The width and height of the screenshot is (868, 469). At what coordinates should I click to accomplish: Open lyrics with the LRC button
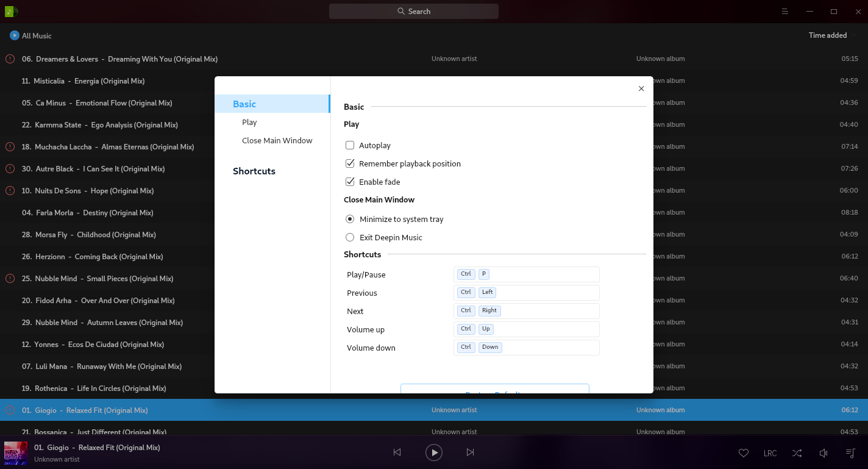pos(770,453)
